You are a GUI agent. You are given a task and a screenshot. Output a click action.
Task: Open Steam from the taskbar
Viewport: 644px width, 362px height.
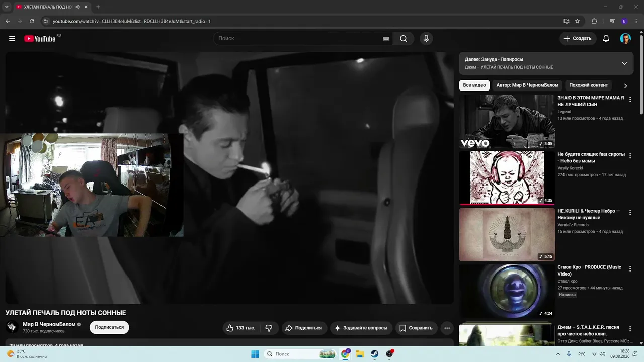tap(375, 354)
